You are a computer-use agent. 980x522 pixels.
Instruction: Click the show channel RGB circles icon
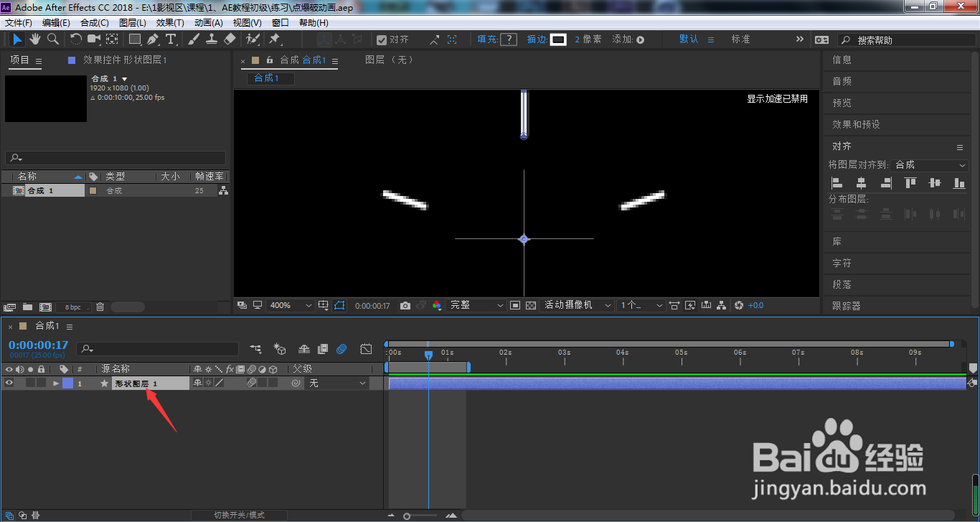(x=436, y=305)
